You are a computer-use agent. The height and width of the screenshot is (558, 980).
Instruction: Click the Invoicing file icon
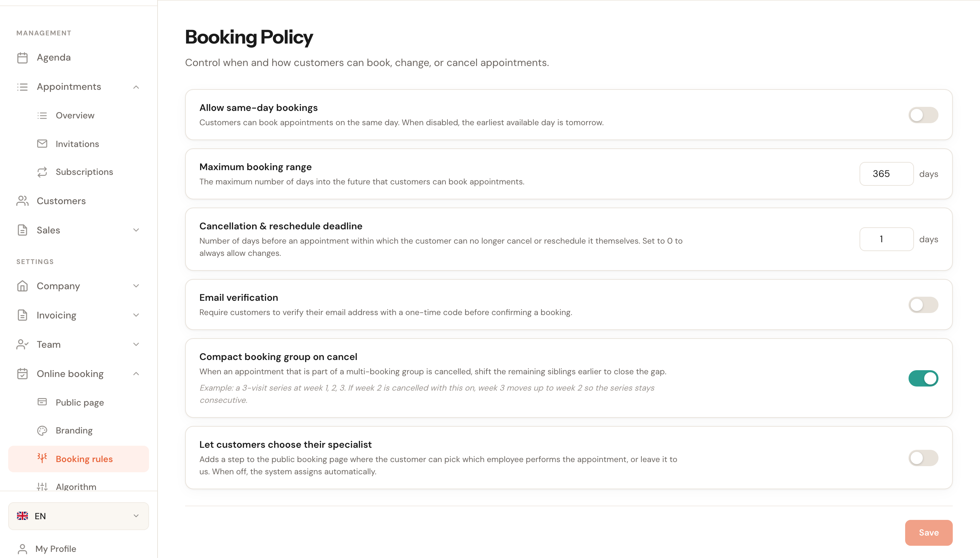[x=22, y=315]
